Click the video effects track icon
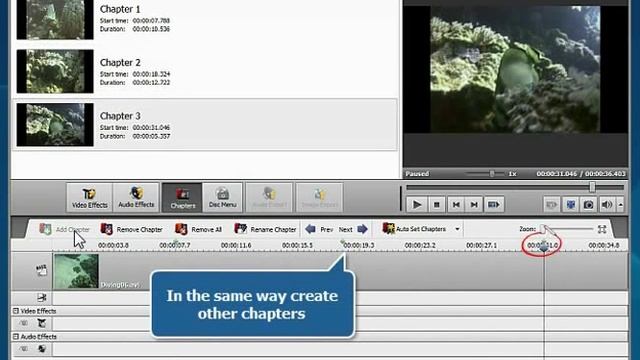The image size is (640, 360). [42, 323]
